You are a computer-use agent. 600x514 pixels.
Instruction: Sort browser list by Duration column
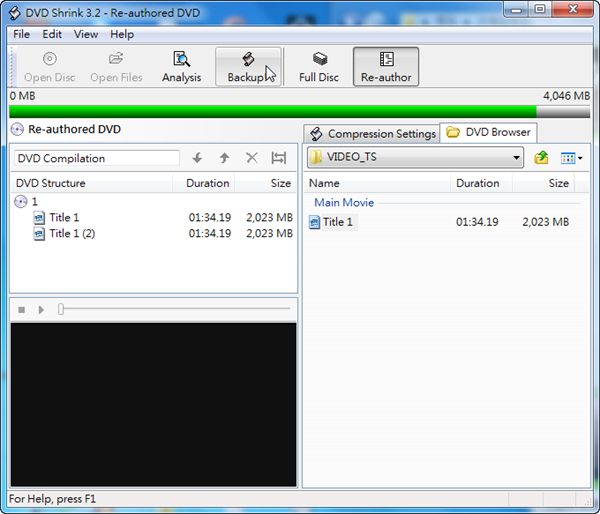tap(481, 183)
